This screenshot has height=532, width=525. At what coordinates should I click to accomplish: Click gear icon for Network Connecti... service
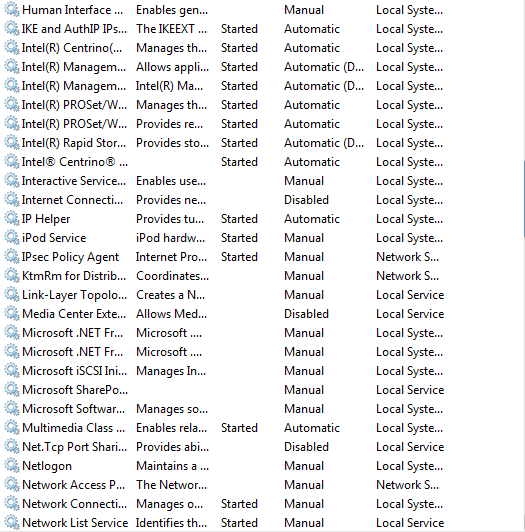click(x=12, y=503)
